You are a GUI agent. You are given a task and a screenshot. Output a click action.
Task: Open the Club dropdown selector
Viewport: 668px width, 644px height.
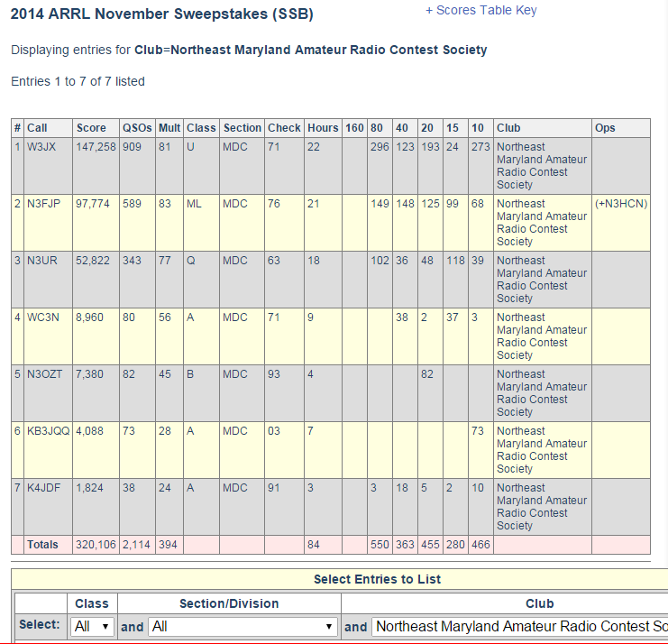(x=520, y=627)
